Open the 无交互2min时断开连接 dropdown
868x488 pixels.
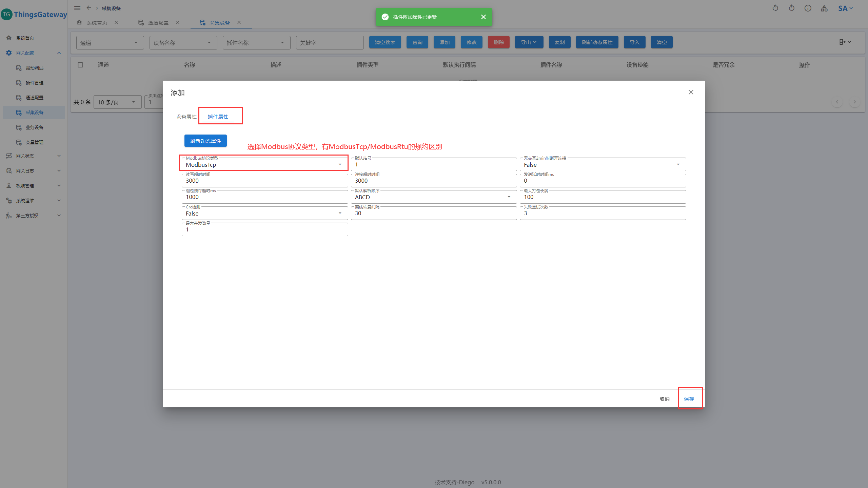coord(602,165)
